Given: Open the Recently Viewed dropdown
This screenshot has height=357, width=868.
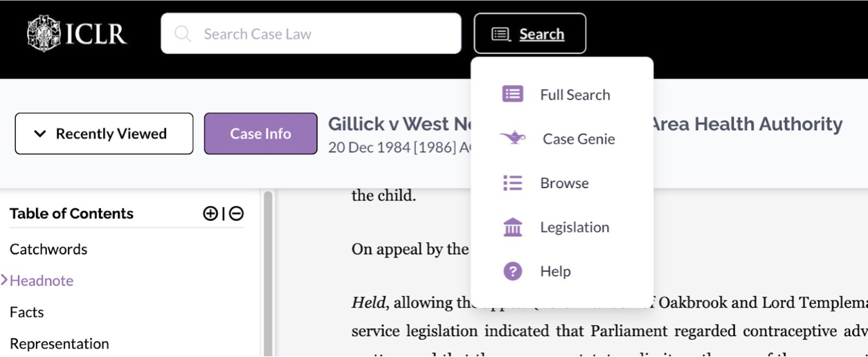Looking at the screenshot, I should (104, 134).
